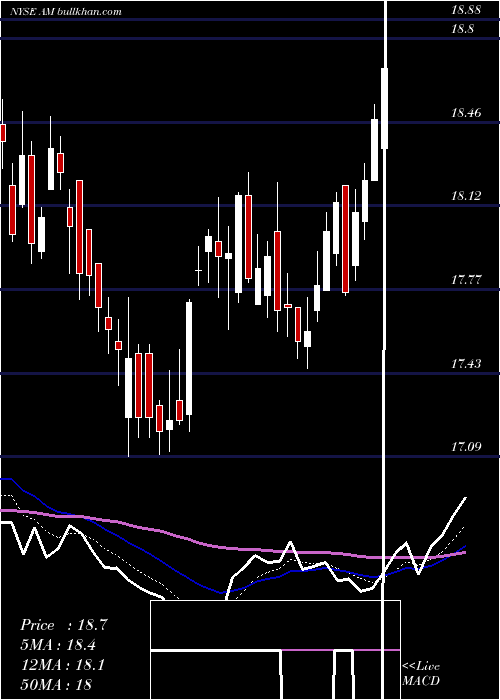
Task: Click the 18.88 price level label
Action: point(466,10)
